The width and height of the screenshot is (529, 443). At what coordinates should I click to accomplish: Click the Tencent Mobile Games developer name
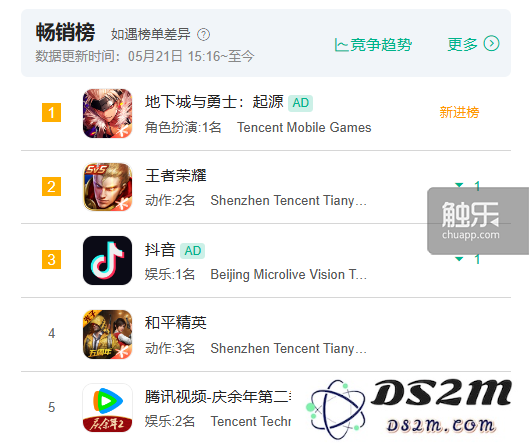[x=304, y=128]
